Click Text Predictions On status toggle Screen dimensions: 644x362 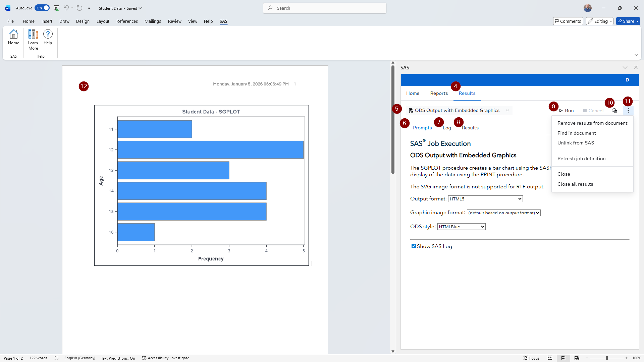[x=118, y=358]
